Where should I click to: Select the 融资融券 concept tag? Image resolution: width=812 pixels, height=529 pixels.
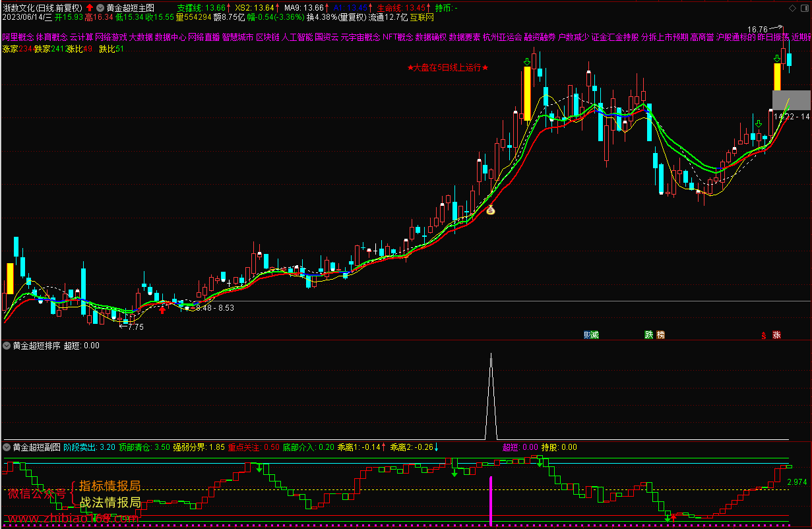coord(540,37)
